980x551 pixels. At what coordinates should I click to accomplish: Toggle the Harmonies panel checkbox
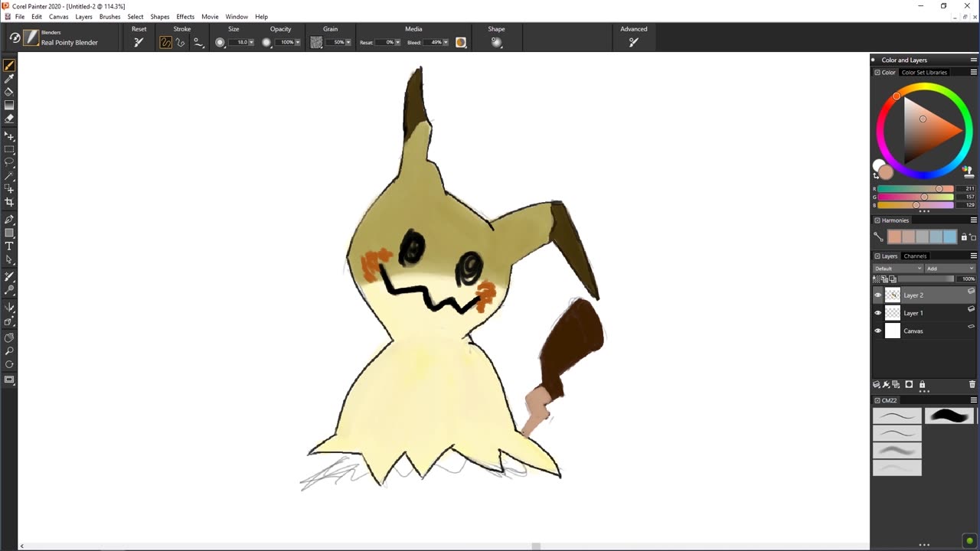[x=877, y=220]
